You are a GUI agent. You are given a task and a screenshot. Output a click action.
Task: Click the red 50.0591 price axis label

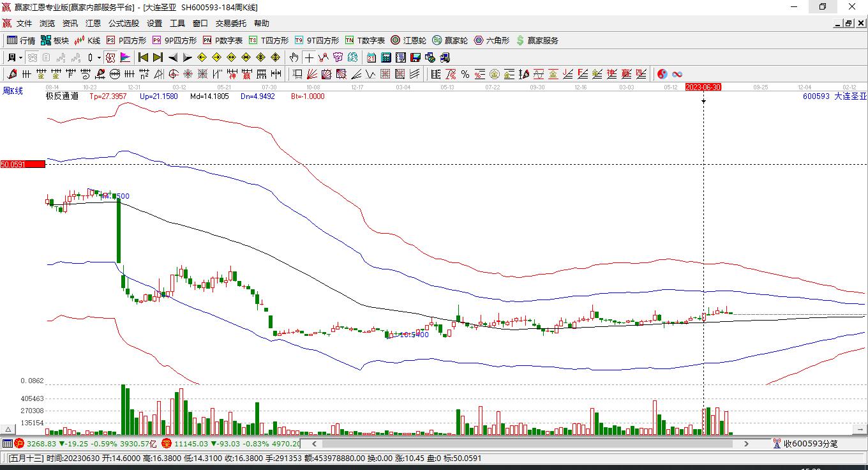23,164
